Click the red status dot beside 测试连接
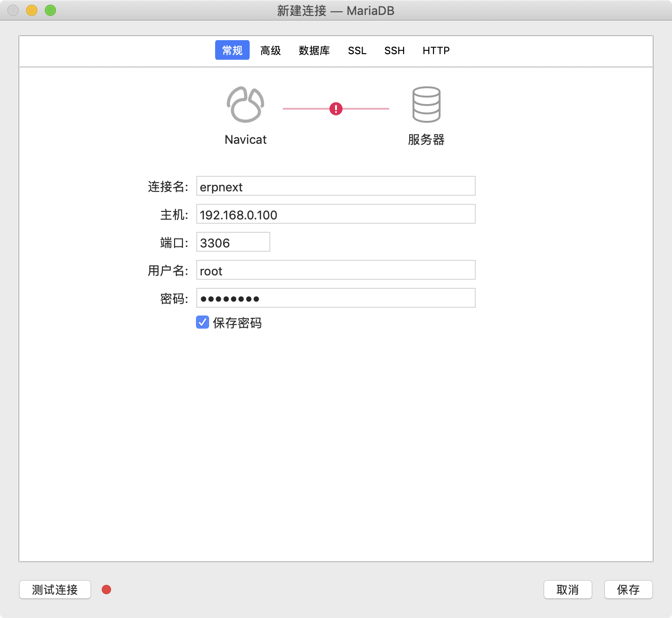672x618 pixels. [x=106, y=590]
